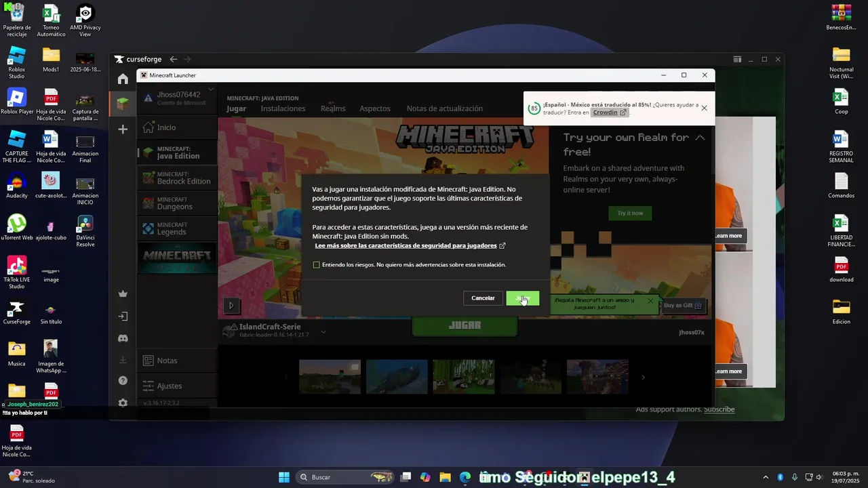Open the Minecraft promo banner in sidebar

point(177,258)
